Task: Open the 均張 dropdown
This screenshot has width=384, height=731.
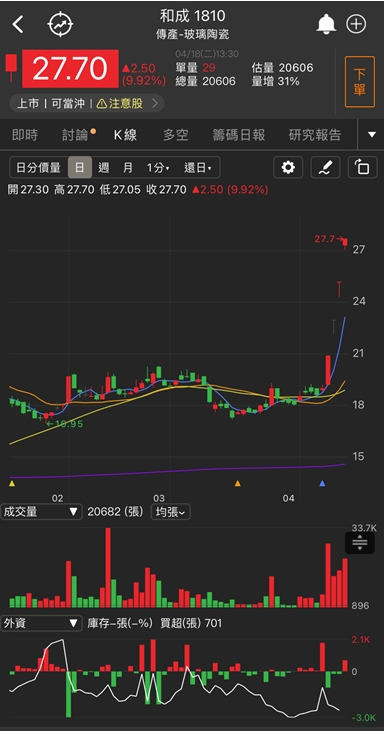Action: pyautogui.click(x=170, y=512)
